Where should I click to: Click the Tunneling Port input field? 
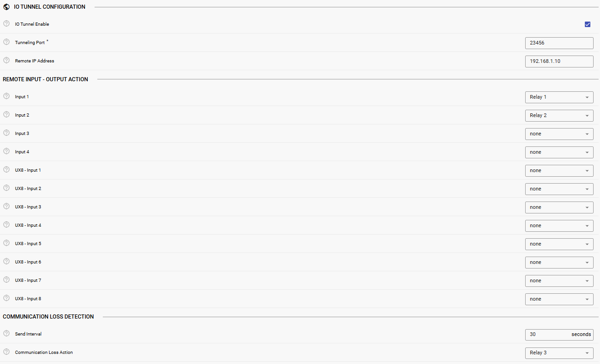coord(559,43)
